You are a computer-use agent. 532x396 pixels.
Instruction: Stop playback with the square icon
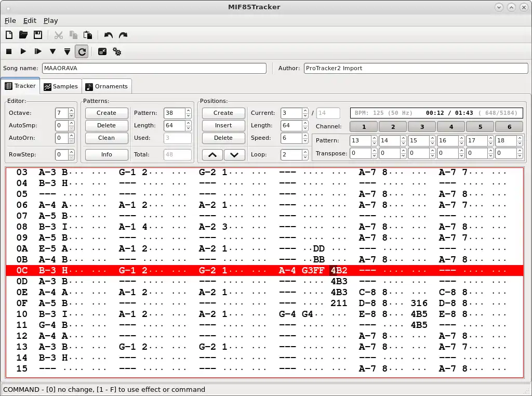[x=9, y=51]
